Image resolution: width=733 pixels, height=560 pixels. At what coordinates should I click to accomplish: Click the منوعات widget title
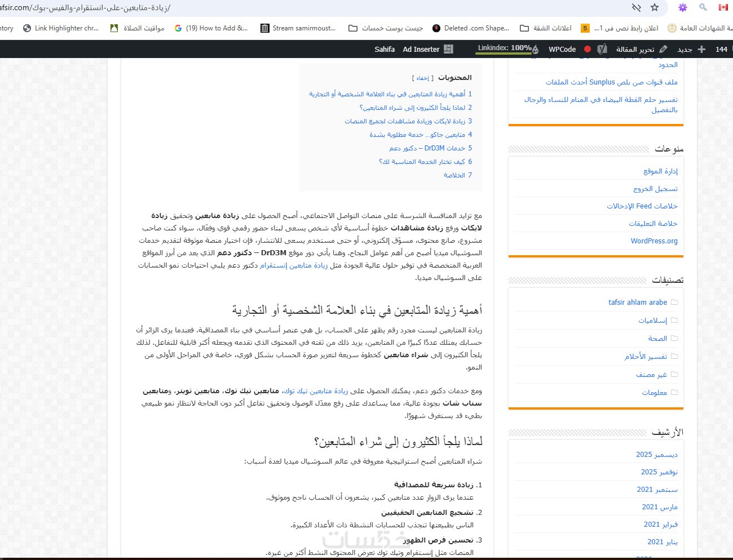coord(669,149)
